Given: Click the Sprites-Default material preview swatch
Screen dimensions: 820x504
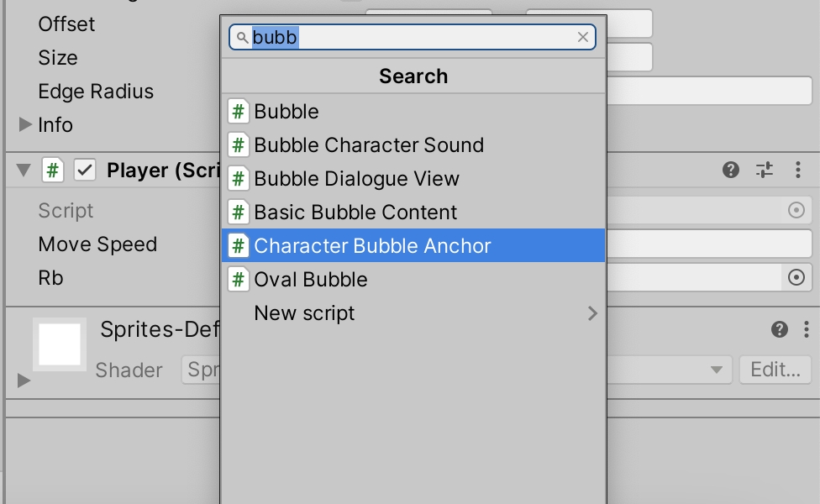Looking at the screenshot, I should coord(60,344).
